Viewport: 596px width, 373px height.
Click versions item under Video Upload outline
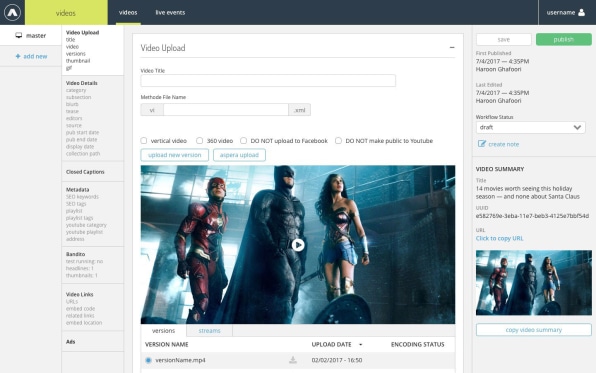coord(76,54)
